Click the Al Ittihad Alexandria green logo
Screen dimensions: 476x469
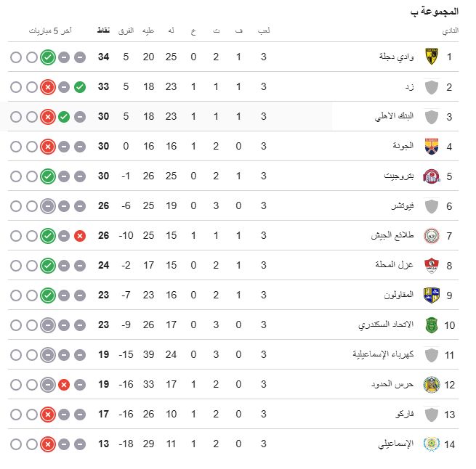point(432,325)
